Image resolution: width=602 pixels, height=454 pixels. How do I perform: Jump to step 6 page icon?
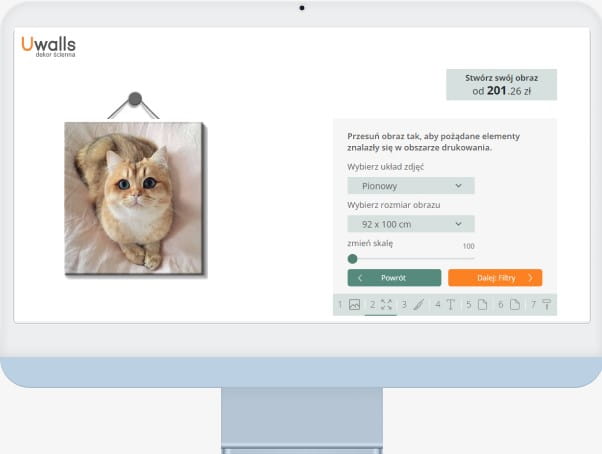pyautogui.click(x=514, y=305)
